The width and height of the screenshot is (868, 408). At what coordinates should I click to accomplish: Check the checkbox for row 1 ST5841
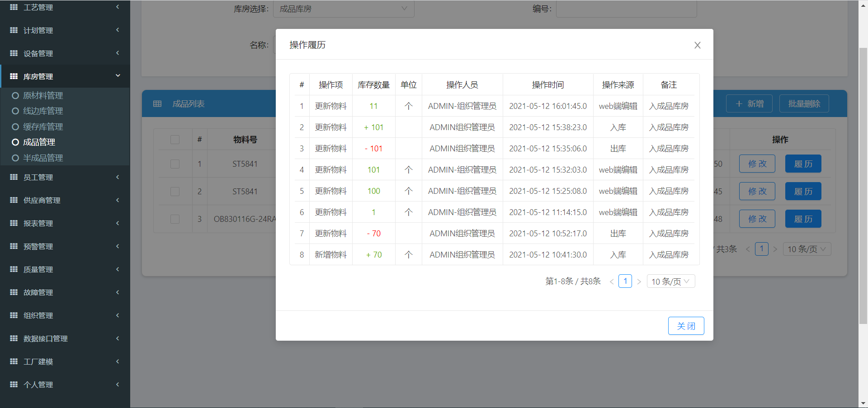(x=175, y=164)
